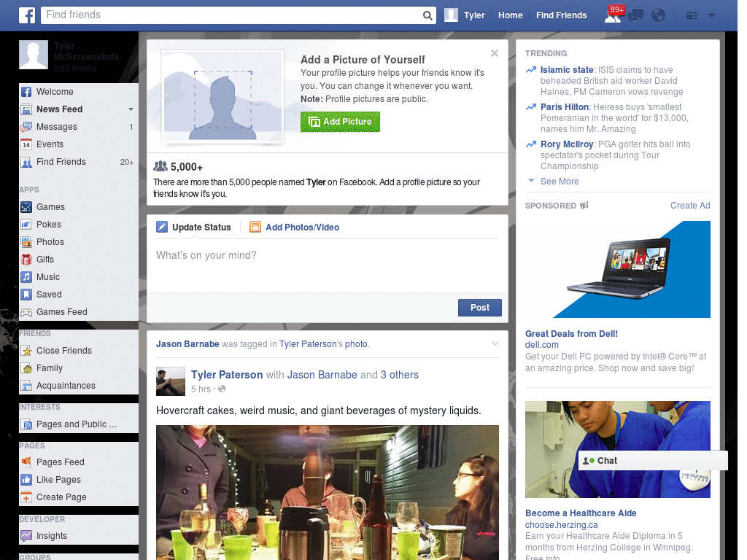Viewport: 747px width, 560px height.
Task: Dismiss the Add a Picture card
Action: tap(495, 53)
